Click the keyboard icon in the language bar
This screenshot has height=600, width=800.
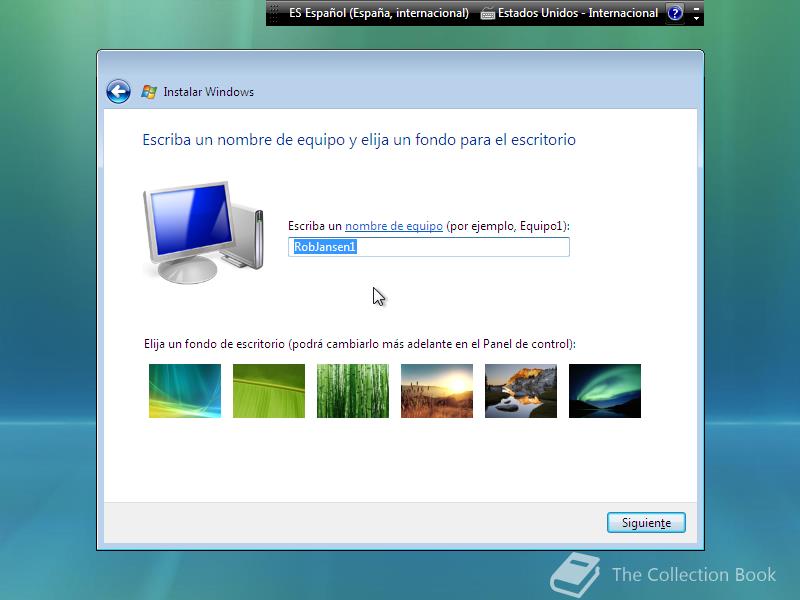coord(488,14)
